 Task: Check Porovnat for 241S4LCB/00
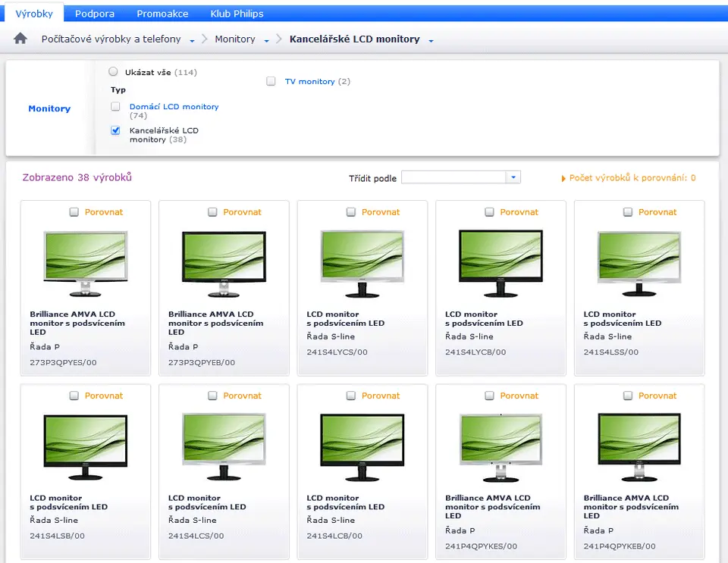tap(350, 396)
